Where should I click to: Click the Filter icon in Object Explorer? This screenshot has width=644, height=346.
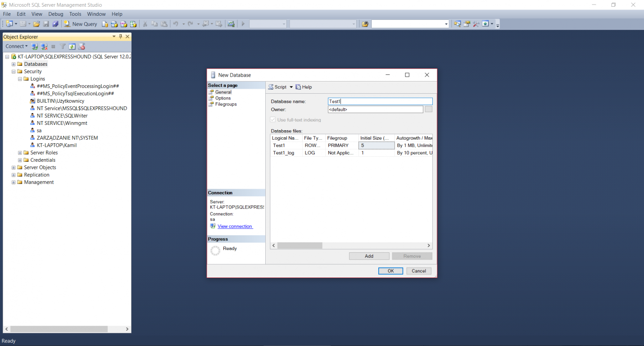click(x=63, y=46)
